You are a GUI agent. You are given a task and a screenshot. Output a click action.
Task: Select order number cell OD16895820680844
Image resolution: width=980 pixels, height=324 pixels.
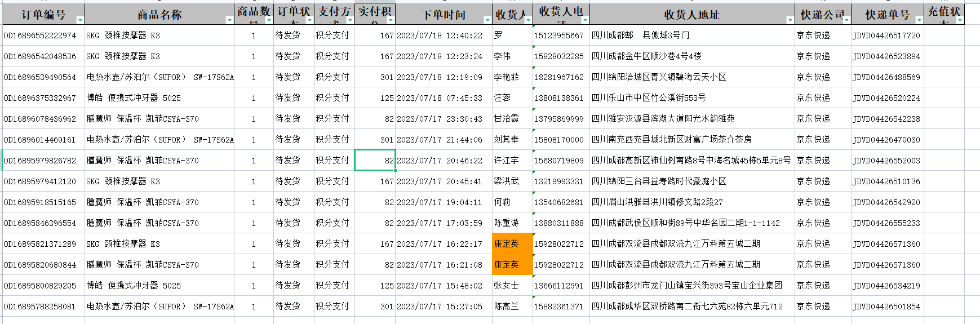pyautogui.click(x=44, y=264)
